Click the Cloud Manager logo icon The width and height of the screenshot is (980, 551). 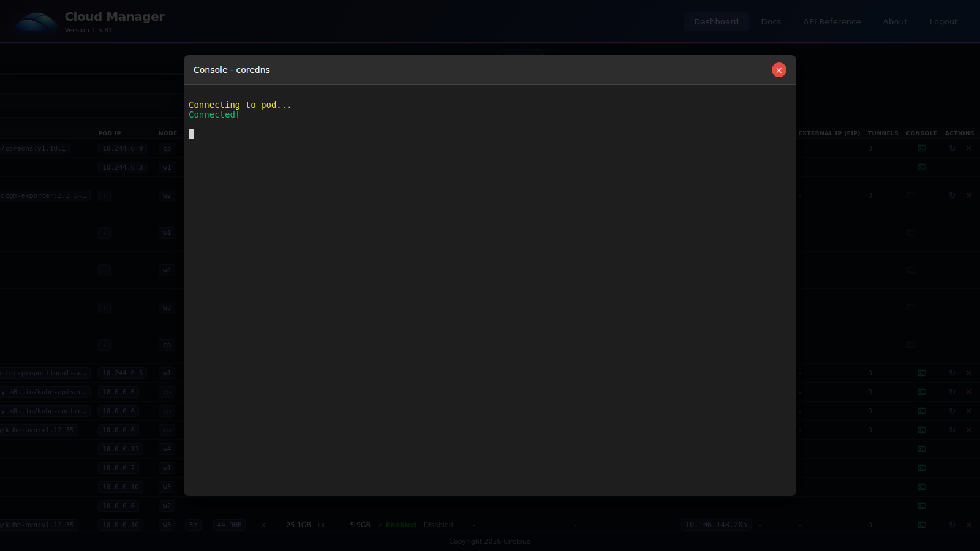pos(35,21)
